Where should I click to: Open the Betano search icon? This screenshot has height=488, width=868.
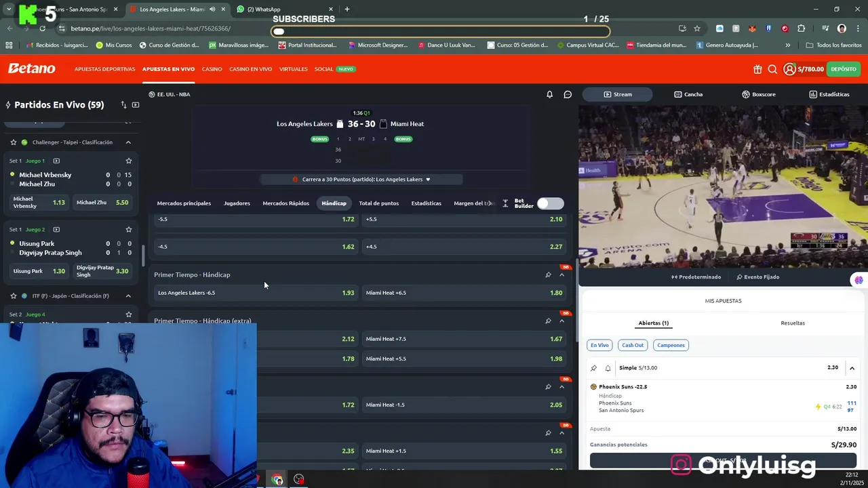pyautogui.click(x=772, y=69)
